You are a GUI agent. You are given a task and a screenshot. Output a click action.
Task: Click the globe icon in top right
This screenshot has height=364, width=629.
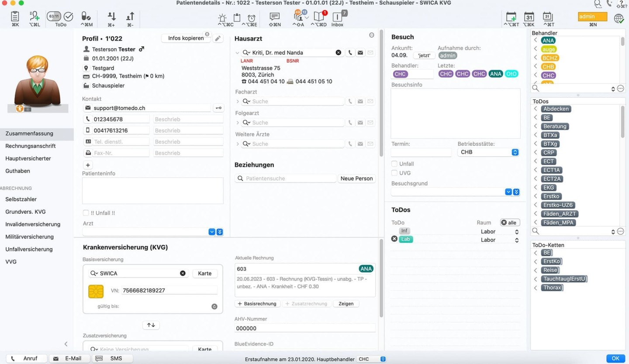pos(619,18)
